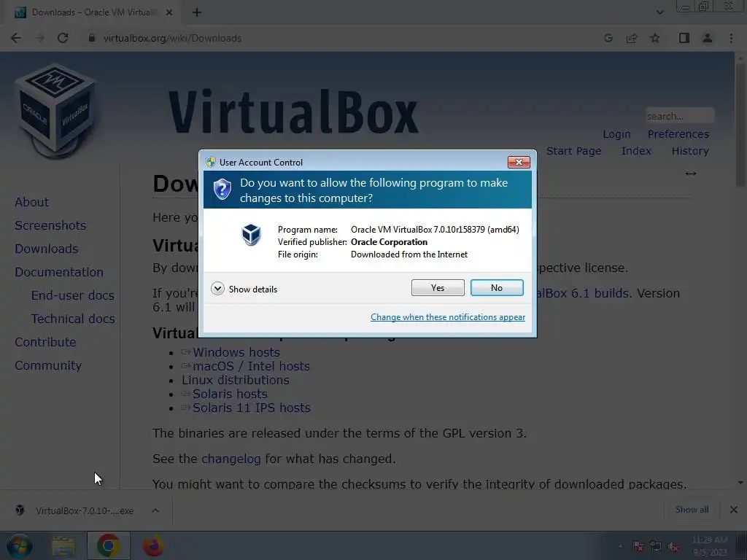Screen dimensions: 747x560
Task: Click the Solaris hosts link
Action: 230,394
